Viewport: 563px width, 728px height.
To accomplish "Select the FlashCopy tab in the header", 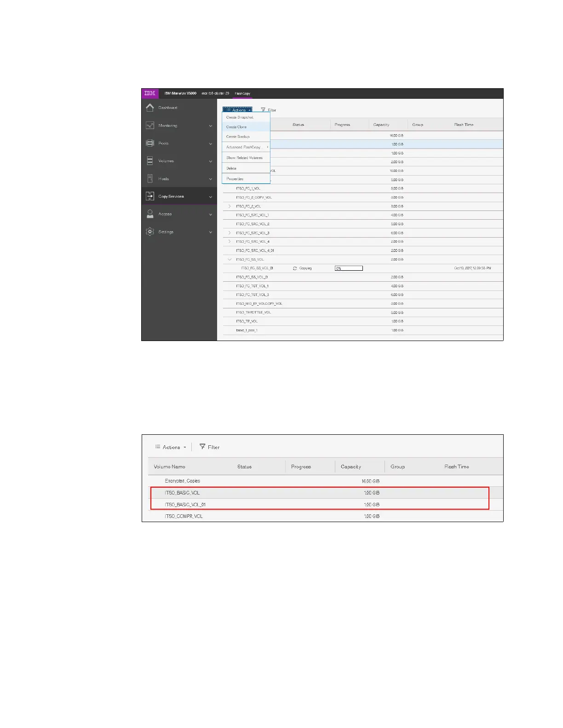I will tap(242, 93).
